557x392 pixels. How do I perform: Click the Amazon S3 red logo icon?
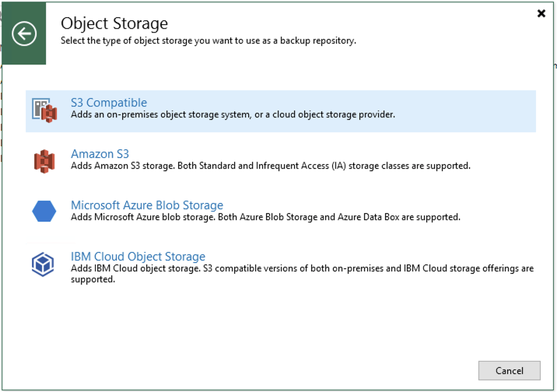[44, 161]
